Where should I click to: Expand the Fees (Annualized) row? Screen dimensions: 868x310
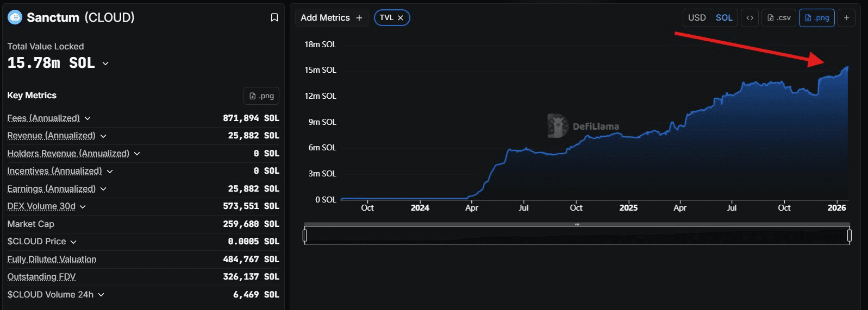[x=88, y=118]
